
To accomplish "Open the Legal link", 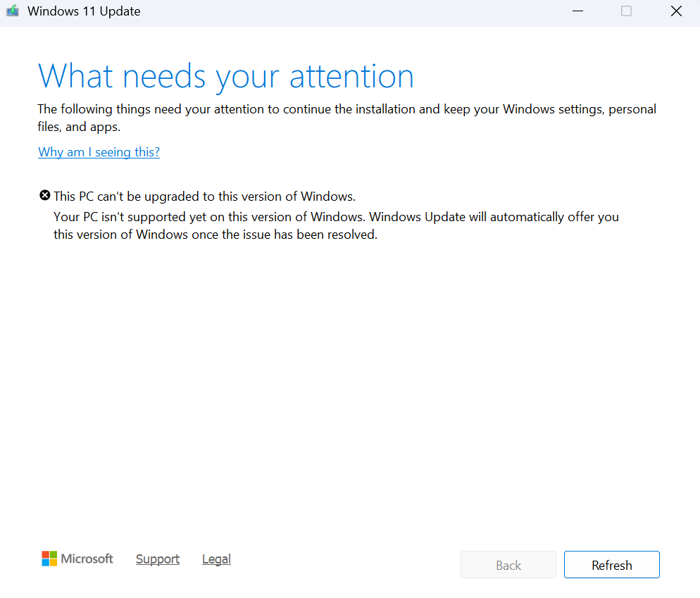I will [216, 559].
